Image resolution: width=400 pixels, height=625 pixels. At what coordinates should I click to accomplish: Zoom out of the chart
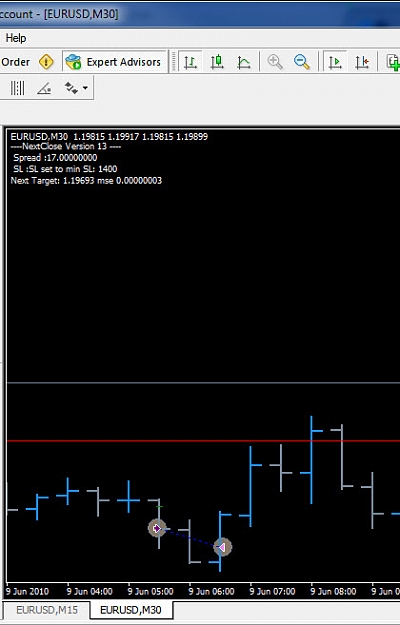(x=302, y=62)
